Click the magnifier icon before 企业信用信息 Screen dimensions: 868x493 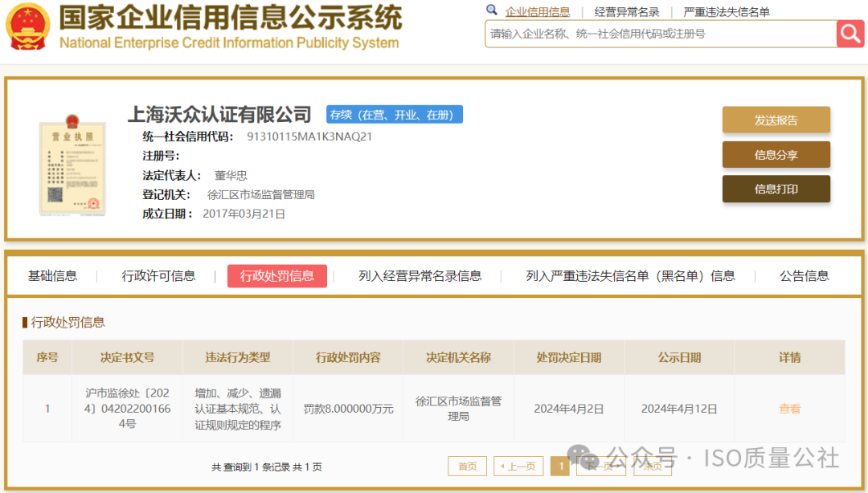(x=491, y=10)
